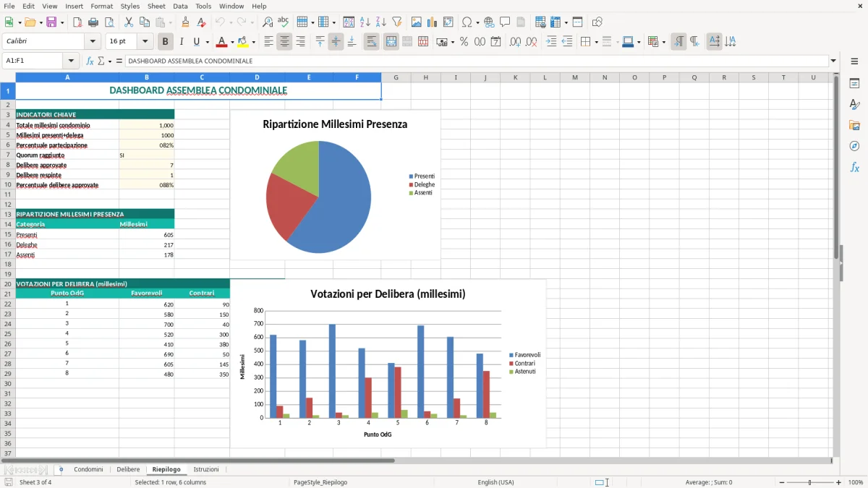
Task: Click Sort Descending icon
Action: click(x=380, y=22)
